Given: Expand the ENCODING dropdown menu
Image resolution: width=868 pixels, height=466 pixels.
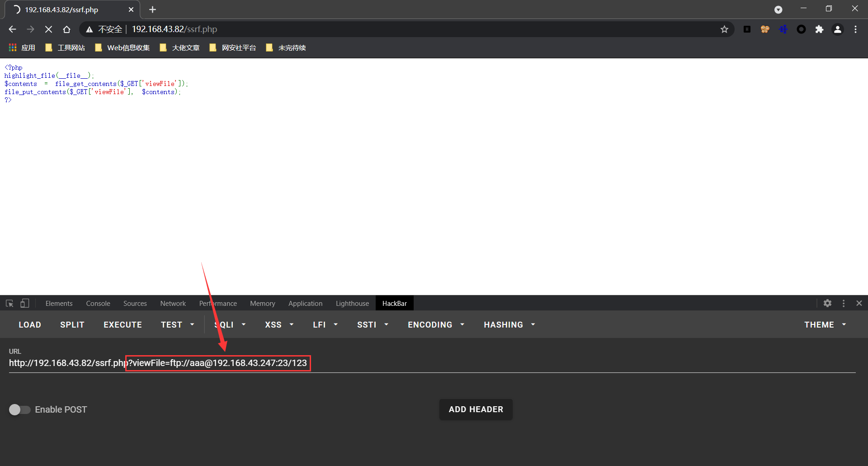Looking at the screenshot, I should point(436,325).
